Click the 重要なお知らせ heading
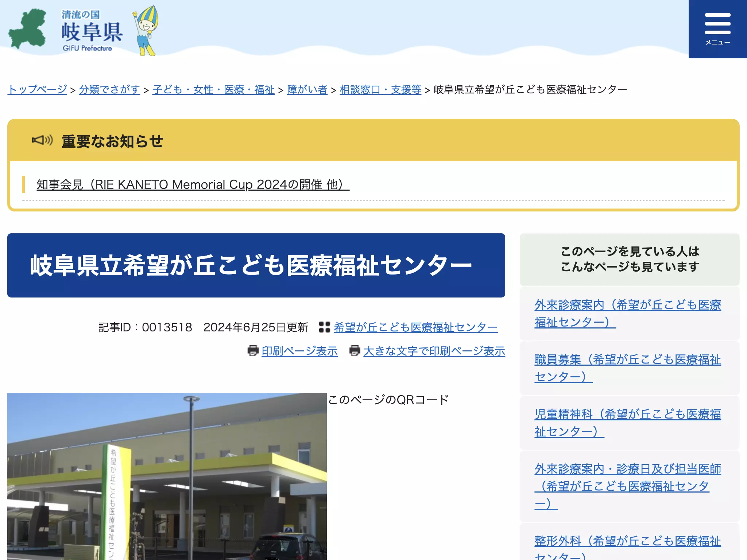Viewport: 747px width, 560px height. (112, 141)
